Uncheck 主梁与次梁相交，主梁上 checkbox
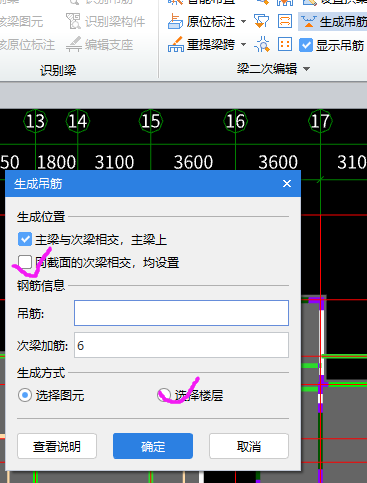Screen dimensions: 367x483 (x=25, y=239)
